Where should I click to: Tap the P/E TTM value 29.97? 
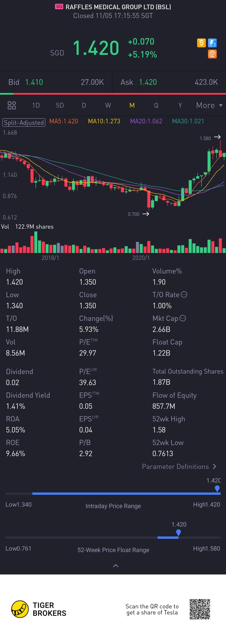coord(87,353)
